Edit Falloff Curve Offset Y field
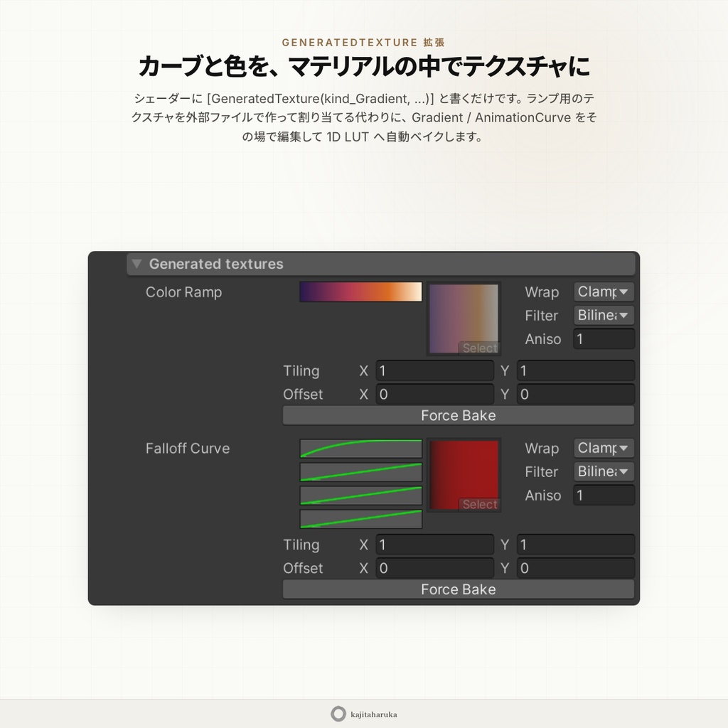Screen dimensions: 728x728 click(x=576, y=568)
